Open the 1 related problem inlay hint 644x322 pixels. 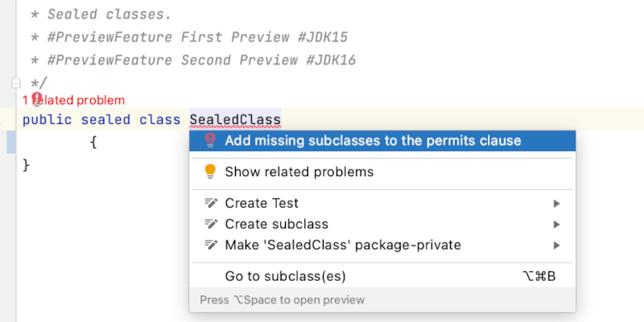73,101
